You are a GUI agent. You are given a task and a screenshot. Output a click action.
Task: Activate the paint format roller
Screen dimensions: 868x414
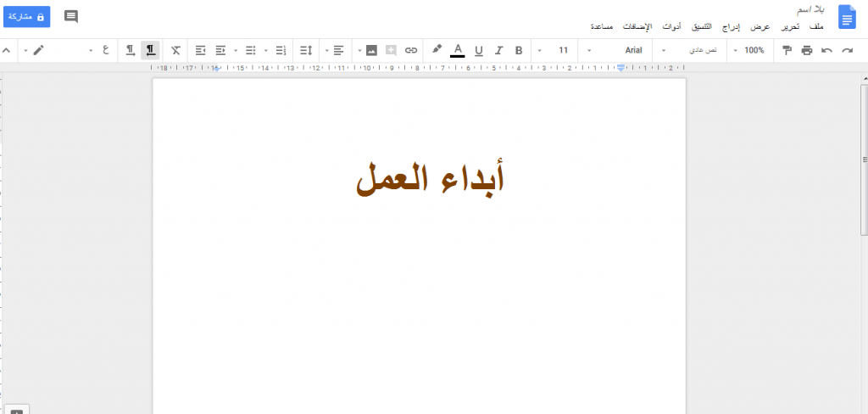786,50
